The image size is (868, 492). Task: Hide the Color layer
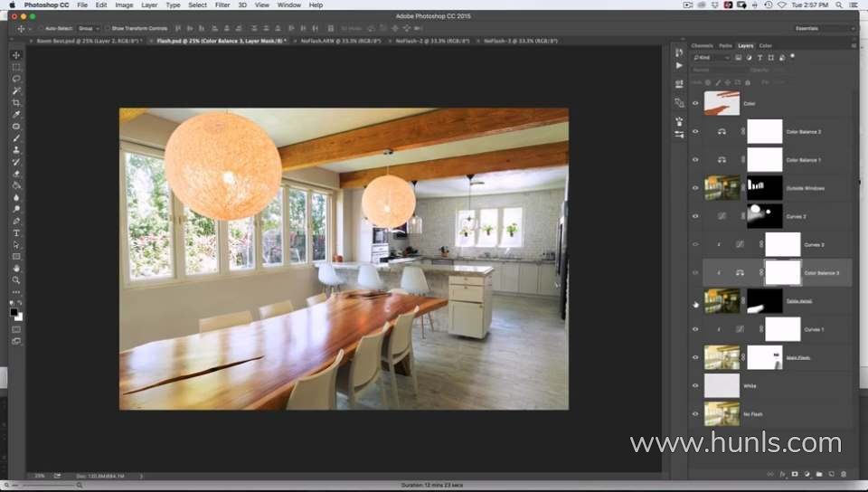pos(695,103)
